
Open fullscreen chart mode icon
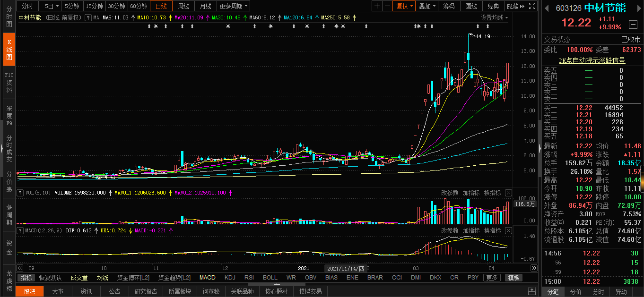pos(532,6)
